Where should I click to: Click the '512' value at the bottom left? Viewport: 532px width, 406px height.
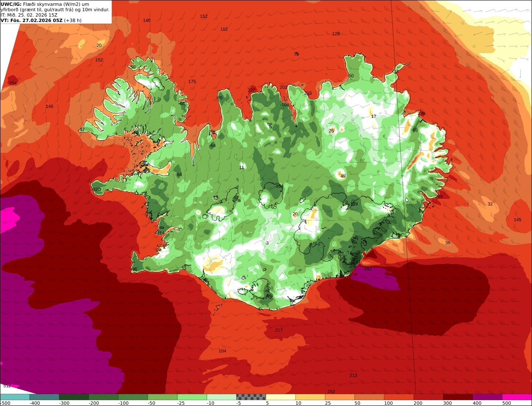click(x=7, y=386)
